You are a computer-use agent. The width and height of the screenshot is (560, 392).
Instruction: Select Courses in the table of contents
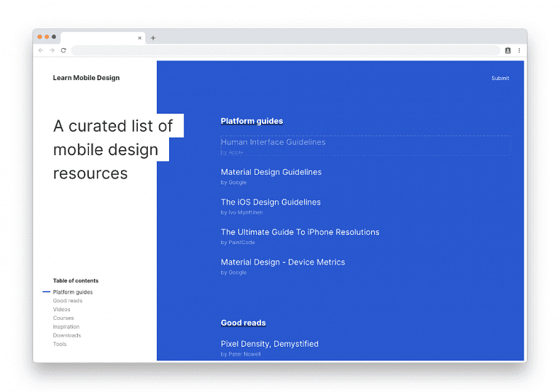tap(63, 318)
